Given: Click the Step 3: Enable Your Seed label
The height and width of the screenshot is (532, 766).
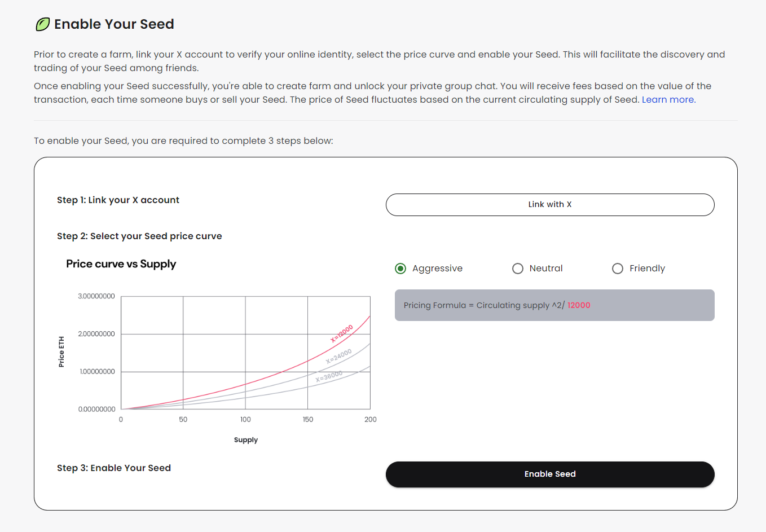Looking at the screenshot, I should click(114, 468).
